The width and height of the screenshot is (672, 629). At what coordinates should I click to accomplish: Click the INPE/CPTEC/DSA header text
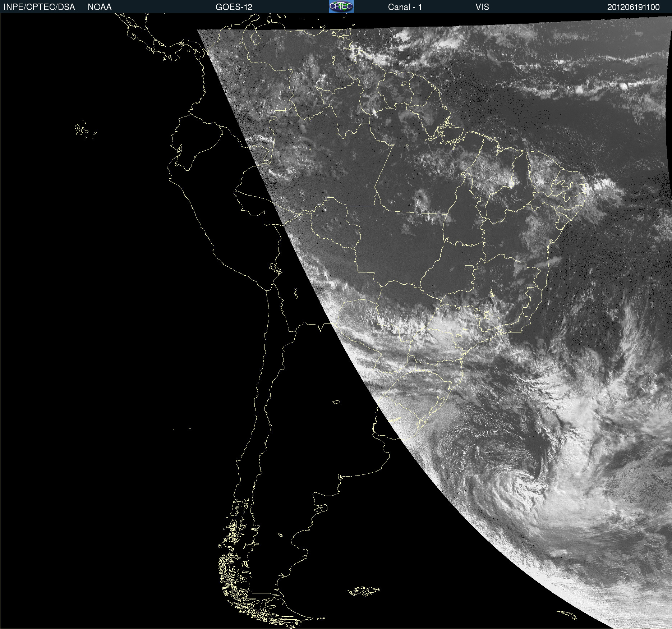39,7
